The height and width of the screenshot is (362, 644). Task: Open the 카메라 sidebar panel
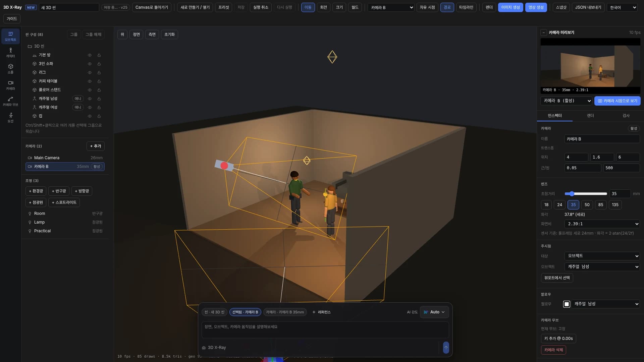pos(10,85)
